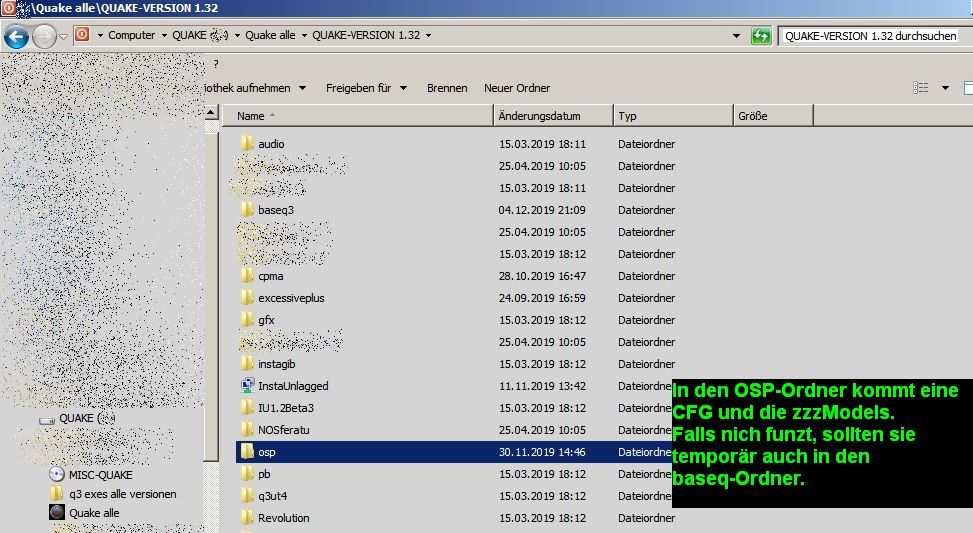The image size is (973, 533).
Task: Select MISC-QUAKE in the navigation pane
Action: [x=101, y=475]
